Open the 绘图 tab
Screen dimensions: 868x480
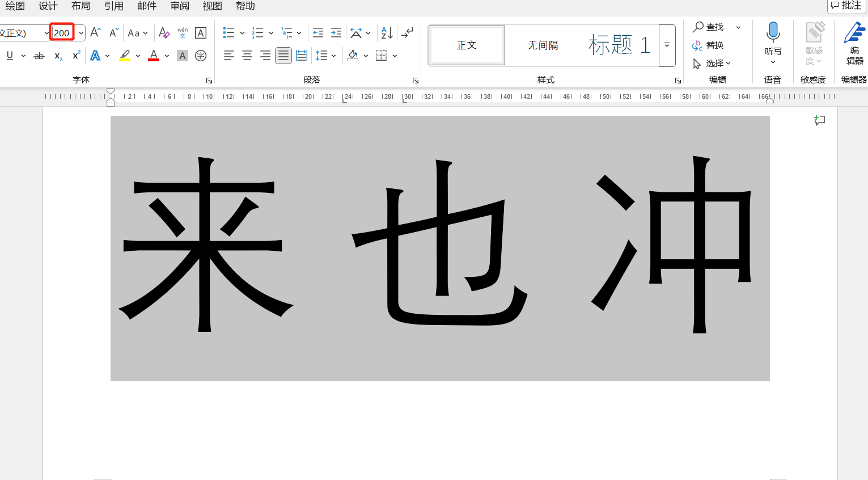15,6
